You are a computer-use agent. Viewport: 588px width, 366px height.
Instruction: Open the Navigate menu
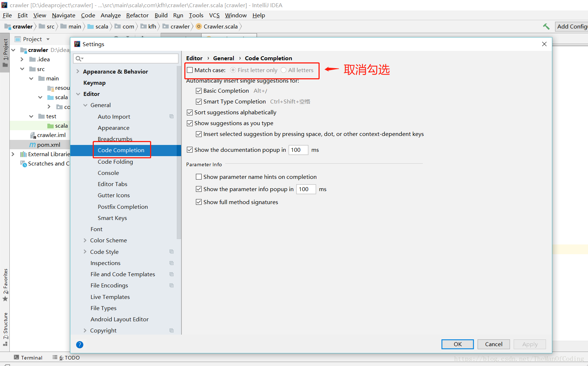63,15
